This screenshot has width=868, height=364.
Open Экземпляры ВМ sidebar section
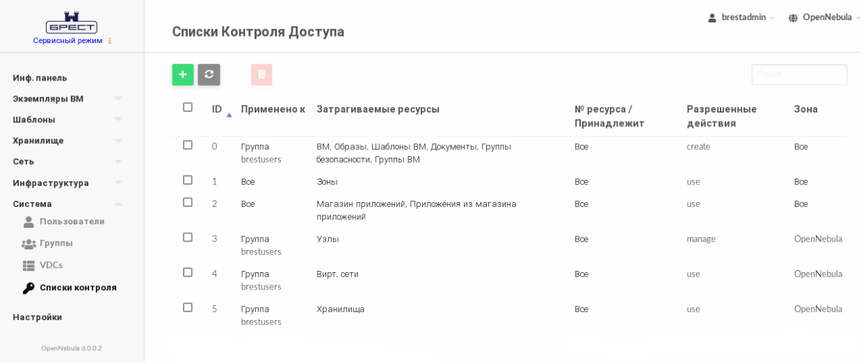(x=49, y=99)
